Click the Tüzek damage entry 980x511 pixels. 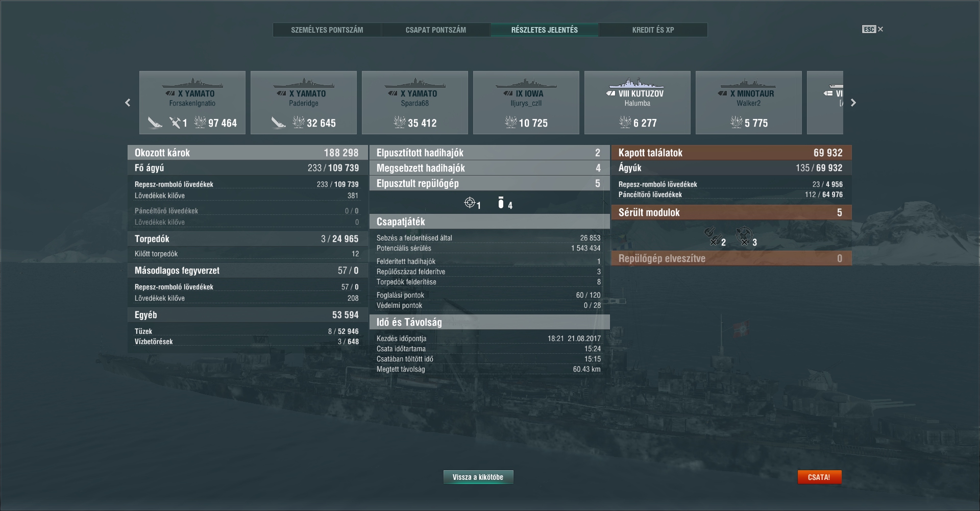[247, 331]
